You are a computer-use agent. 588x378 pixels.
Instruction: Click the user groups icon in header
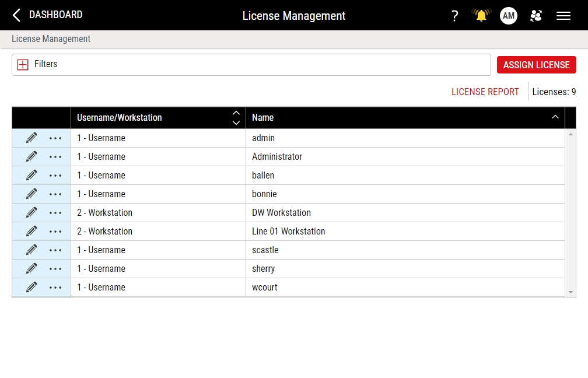536,16
